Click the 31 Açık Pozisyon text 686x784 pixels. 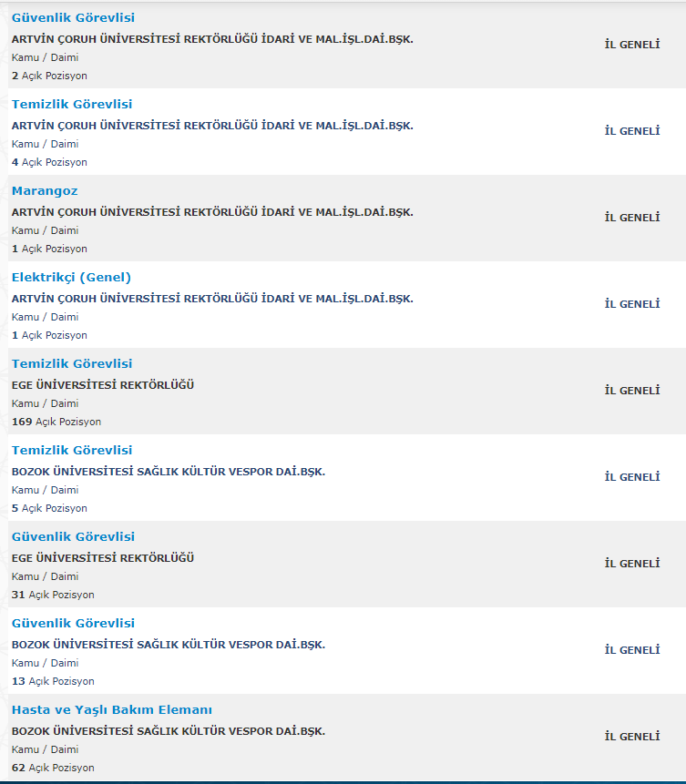coord(53,595)
